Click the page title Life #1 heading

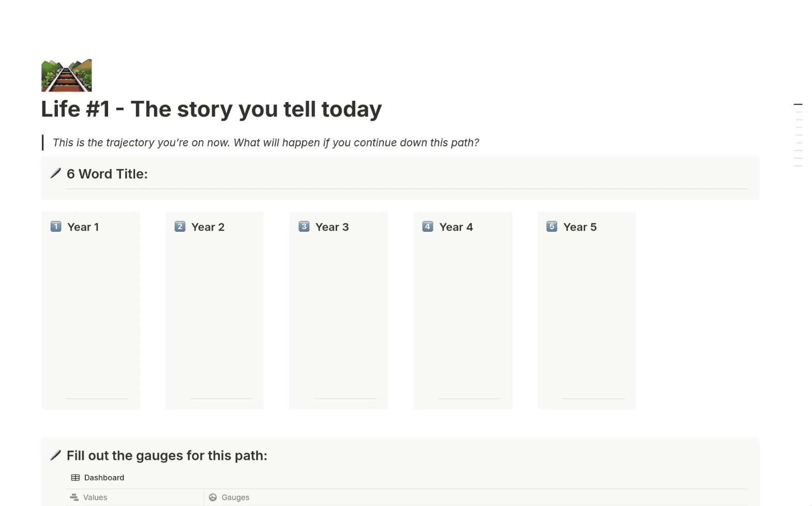tap(211, 109)
